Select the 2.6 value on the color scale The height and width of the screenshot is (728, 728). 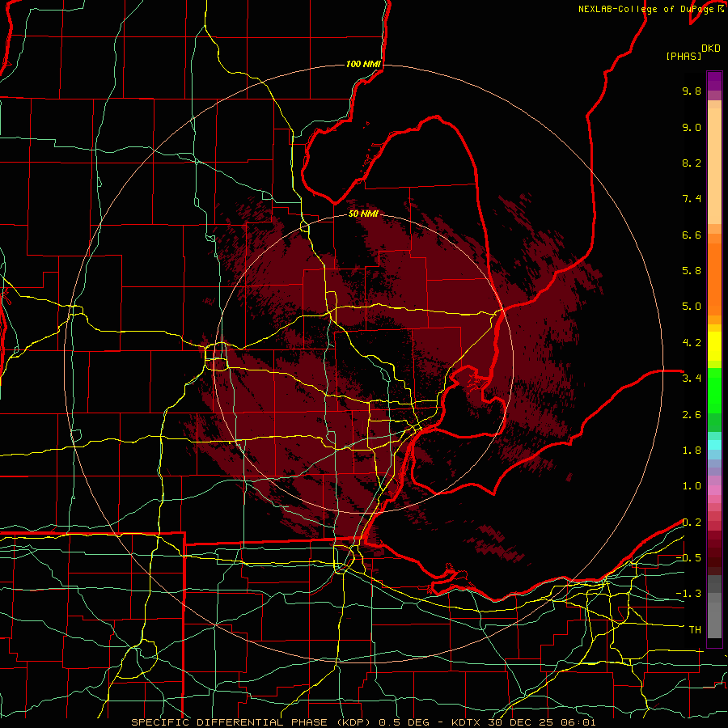[x=692, y=415]
